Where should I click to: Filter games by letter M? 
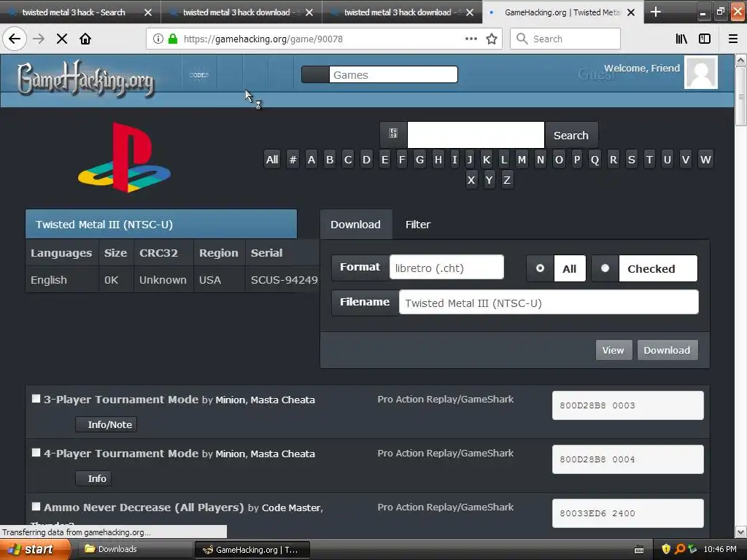point(522,160)
